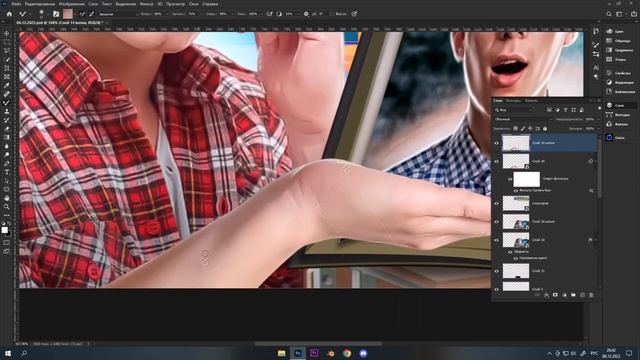Select the Rectangular Marquee tool
The height and width of the screenshot is (360, 640).
click(x=7, y=42)
